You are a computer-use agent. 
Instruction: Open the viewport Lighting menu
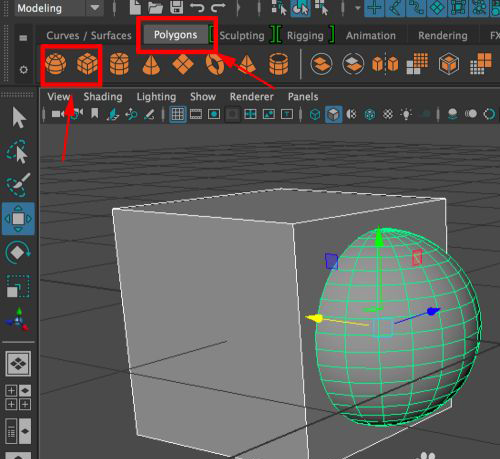156,97
